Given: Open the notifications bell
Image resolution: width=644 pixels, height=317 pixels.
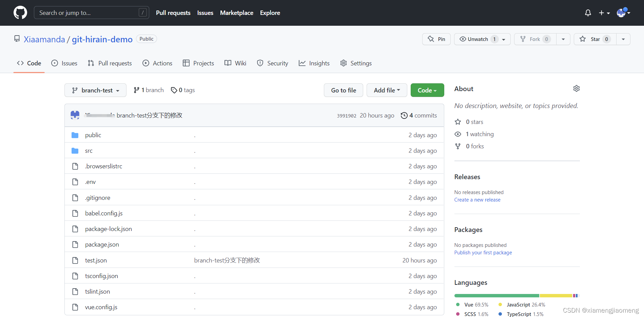Looking at the screenshot, I should [x=588, y=13].
